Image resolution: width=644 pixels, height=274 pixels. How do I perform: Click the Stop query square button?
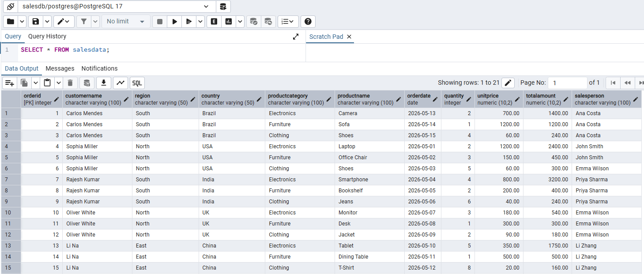pyautogui.click(x=160, y=21)
